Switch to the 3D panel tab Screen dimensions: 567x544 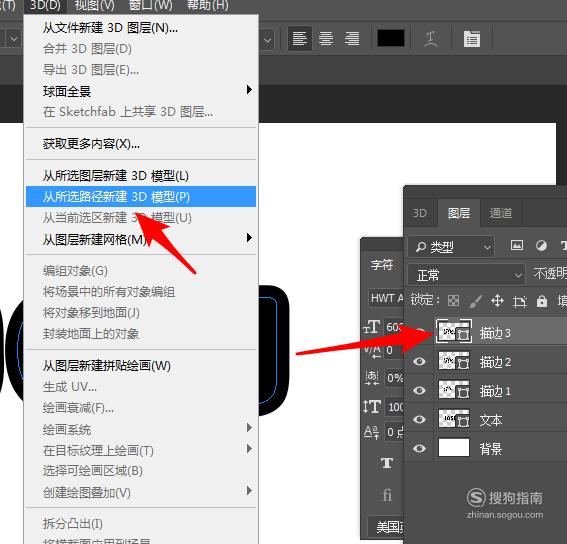(420, 213)
